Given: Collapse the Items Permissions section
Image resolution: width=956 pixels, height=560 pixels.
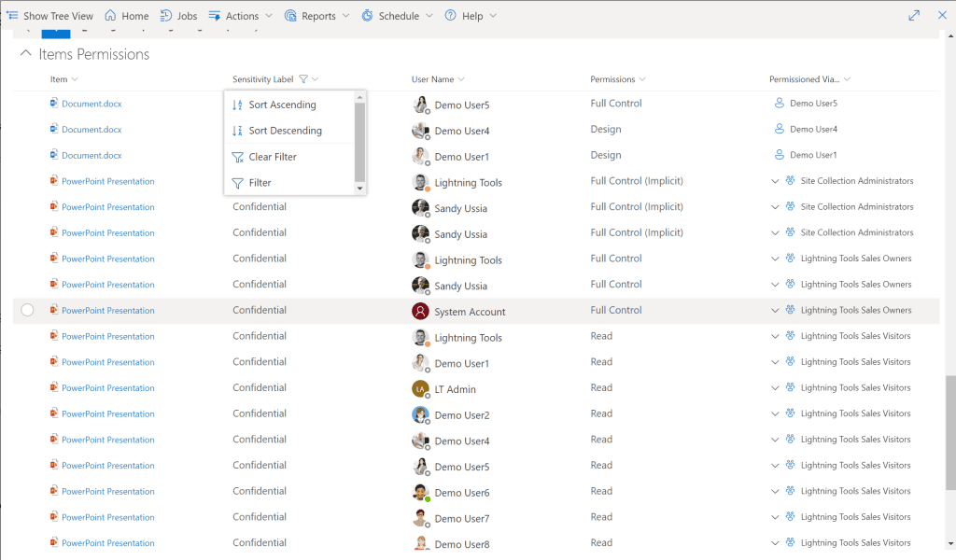Looking at the screenshot, I should pyautogui.click(x=25, y=53).
